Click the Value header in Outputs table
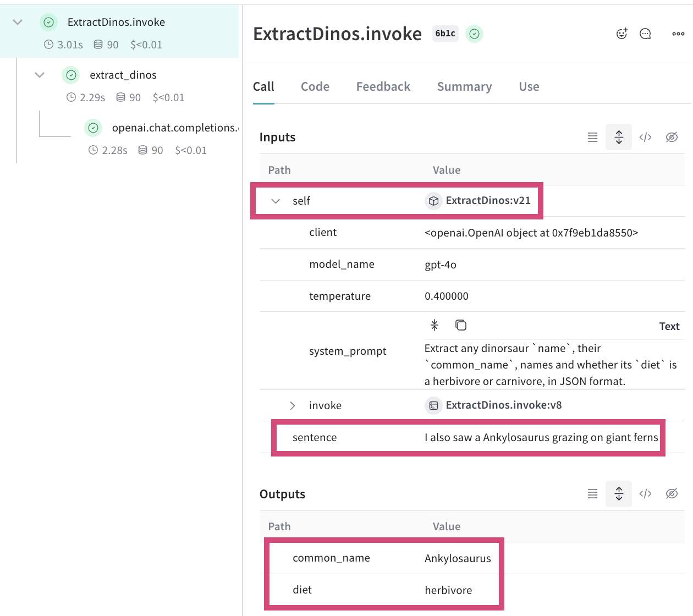 click(447, 526)
